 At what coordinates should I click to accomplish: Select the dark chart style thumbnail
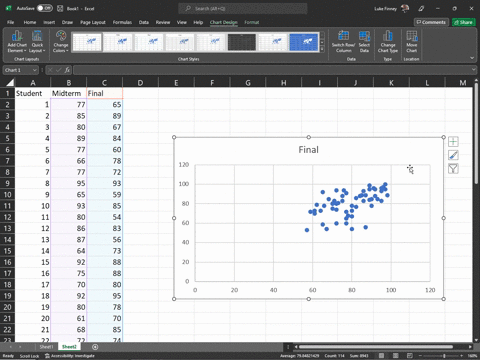click(242, 42)
